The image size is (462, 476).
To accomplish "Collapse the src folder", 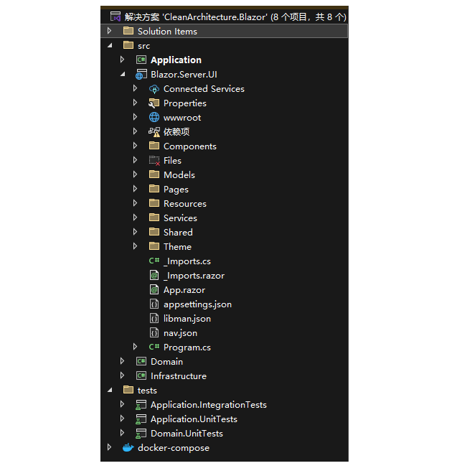I will pos(110,45).
